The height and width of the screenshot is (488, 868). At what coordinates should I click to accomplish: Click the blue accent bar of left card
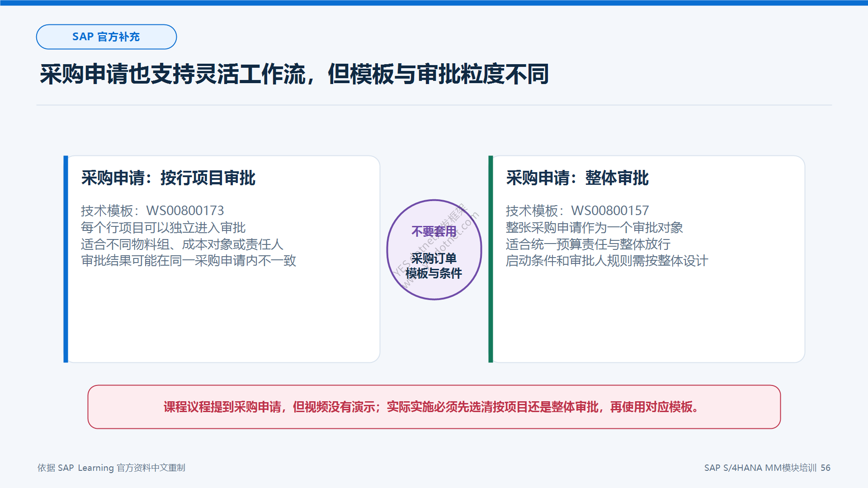pyautogui.click(x=66, y=259)
